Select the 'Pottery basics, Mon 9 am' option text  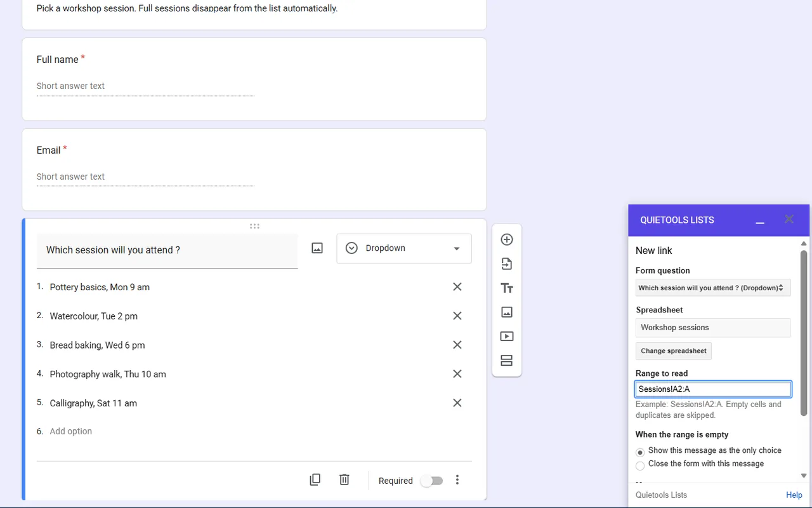pyautogui.click(x=100, y=287)
